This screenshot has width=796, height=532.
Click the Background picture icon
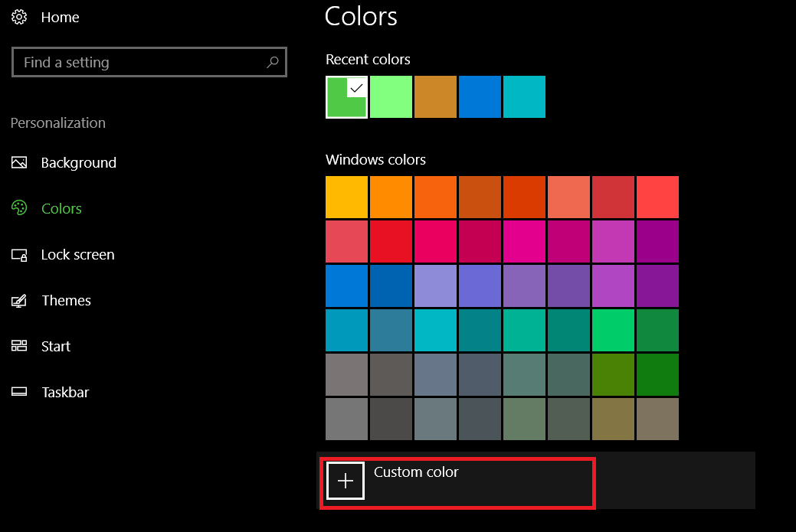[20, 162]
